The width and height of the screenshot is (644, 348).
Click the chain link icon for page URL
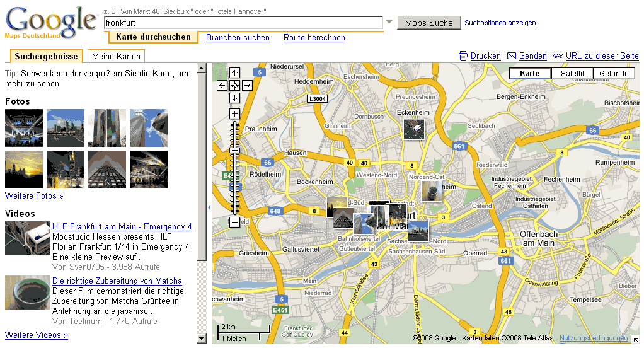pyautogui.click(x=558, y=56)
